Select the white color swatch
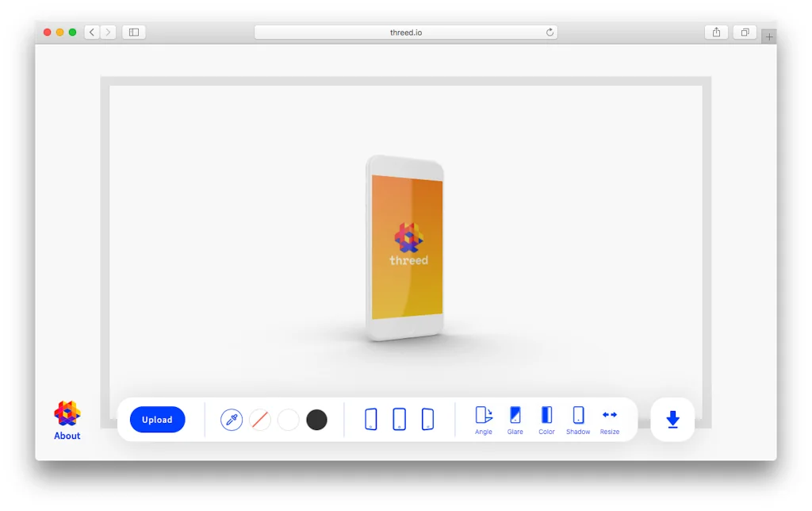Image resolution: width=812 pixels, height=511 pixels. [x=289, y=419]
